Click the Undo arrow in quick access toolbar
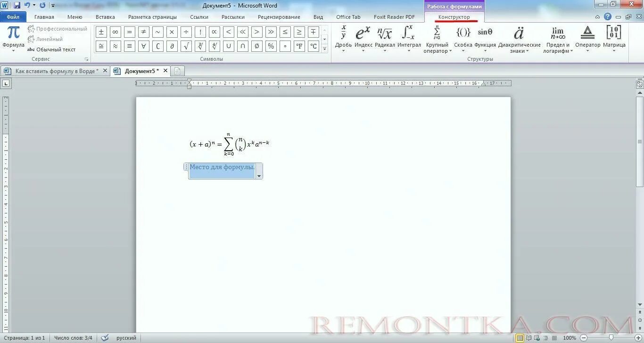This screenshot has height=343, width=644. click(27, 5)
